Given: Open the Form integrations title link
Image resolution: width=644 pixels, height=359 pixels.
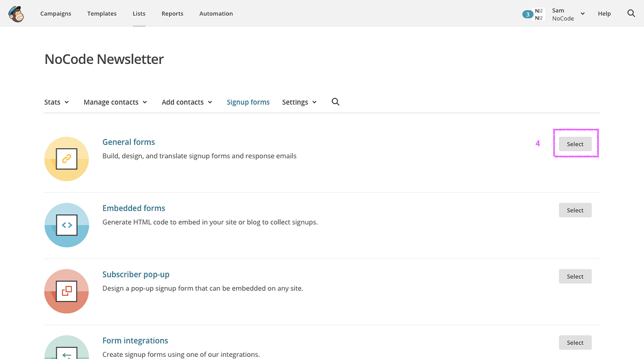Looking at the screenshot, I should [x=135, y=340].
